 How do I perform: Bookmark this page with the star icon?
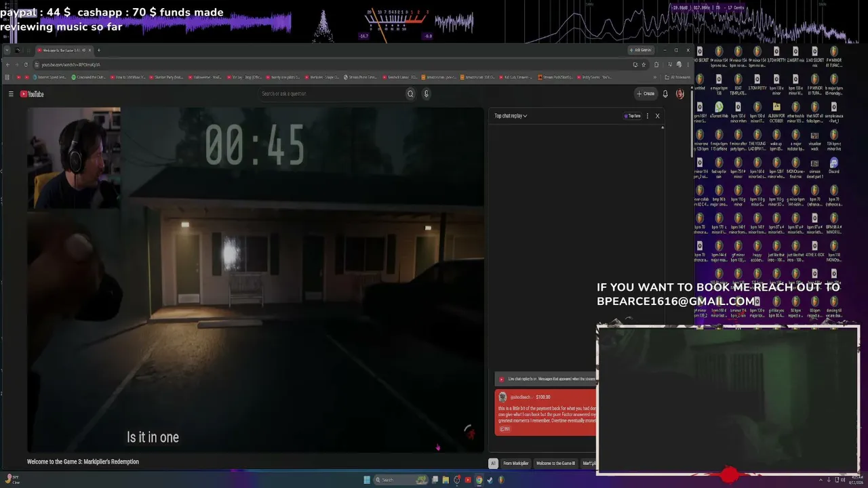(x=644, y=64)
